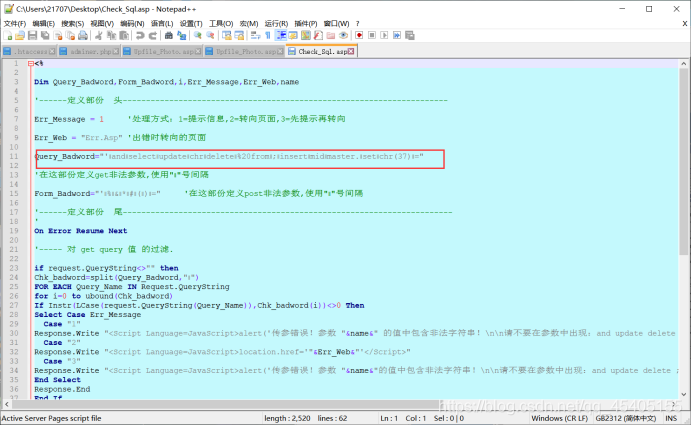Image resolution: width=692 pixels, height=425 pixels.
Task: Click the Save All toolbar icon
Action: pyautogui.click(x=45, y=35)
